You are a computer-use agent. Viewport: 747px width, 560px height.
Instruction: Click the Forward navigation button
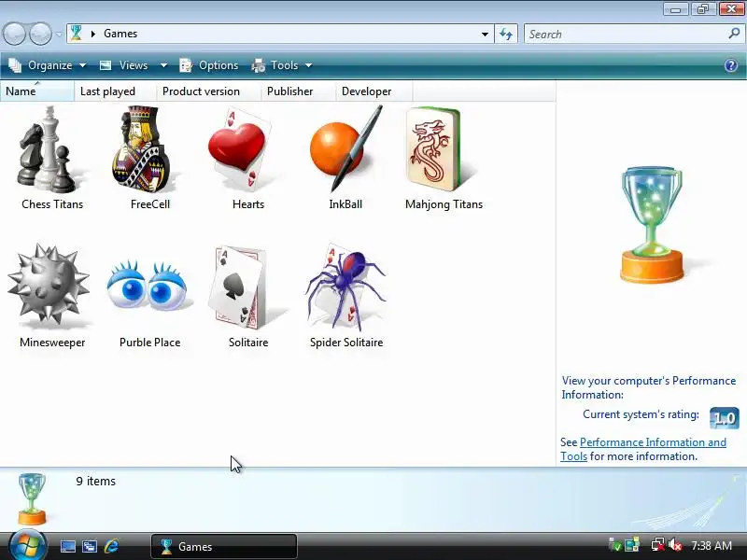click(x=40, y=34)
